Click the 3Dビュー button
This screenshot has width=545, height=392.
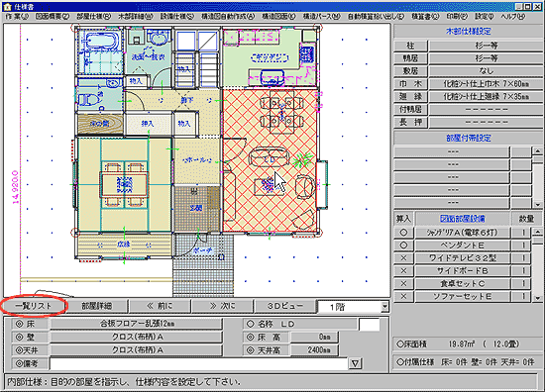pyautogui.click(x=285, y=306)
